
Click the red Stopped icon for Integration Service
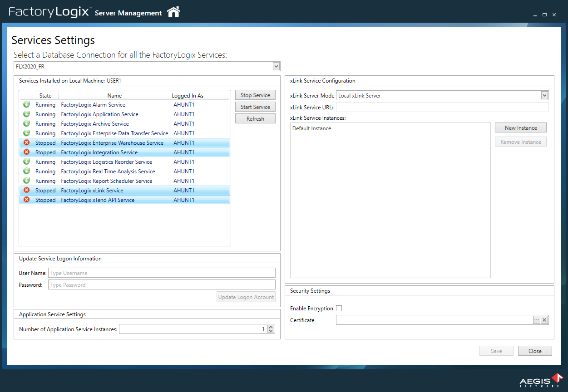point(26,152)
